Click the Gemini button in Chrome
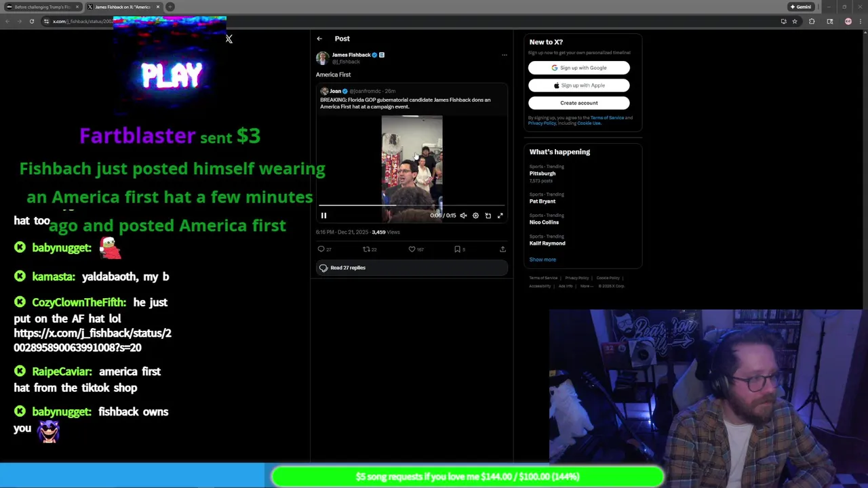Screen dimensions: 868x488 coord(801,7)
